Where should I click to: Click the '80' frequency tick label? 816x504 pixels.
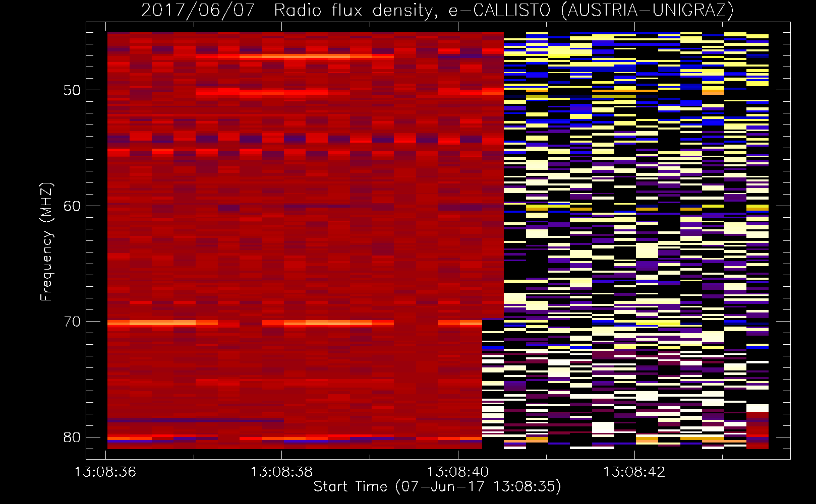point(72,437)
